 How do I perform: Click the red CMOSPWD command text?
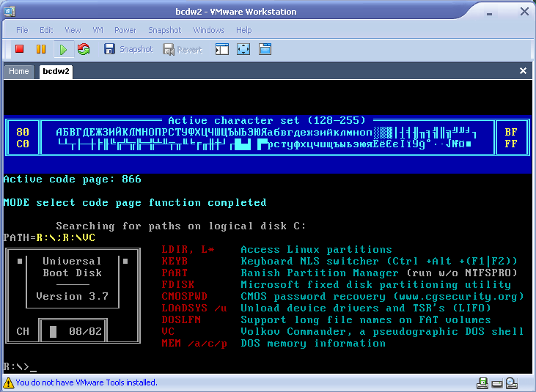pyautogui.click(x=185, y=297)
